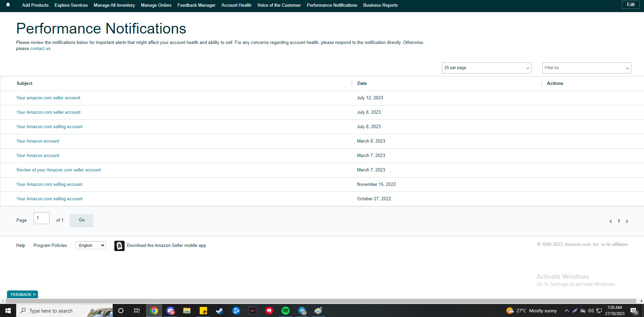Viewport: 644px width, 317px height.
Task: Click the taskbar search box
Action: tap(64, 311)
